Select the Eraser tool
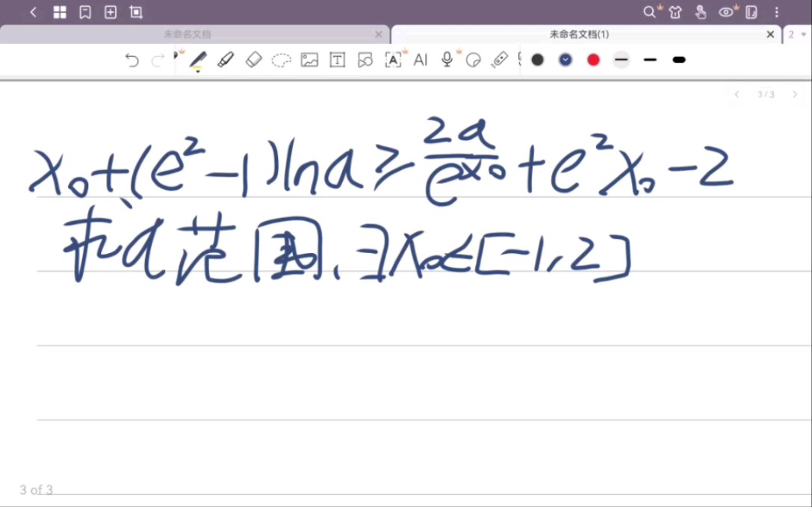 (254, 60)
